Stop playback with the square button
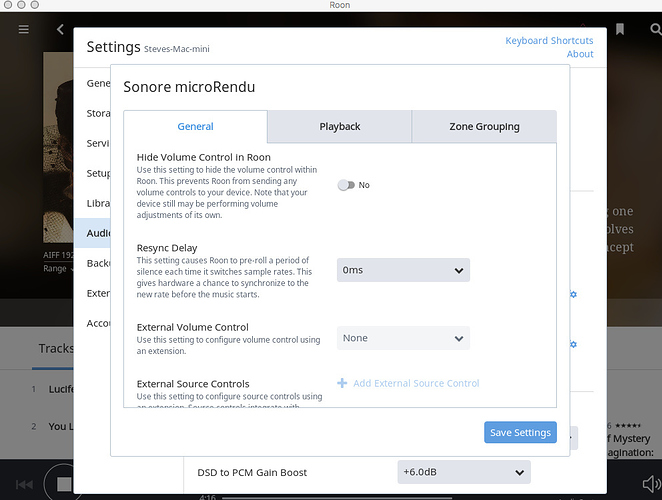 [64, 484]
